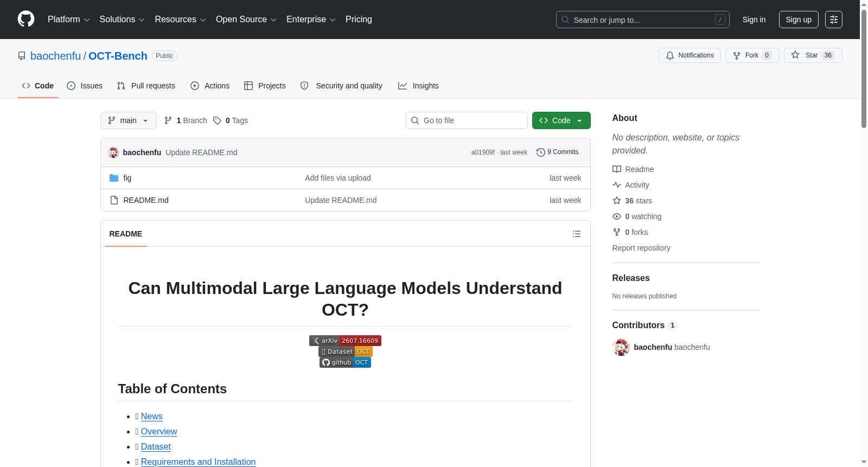Open the global navigation menu icon beside Sign up
The height and width of the screenshot is (467, 868).
pyautogui.click(x=834, y=20)
